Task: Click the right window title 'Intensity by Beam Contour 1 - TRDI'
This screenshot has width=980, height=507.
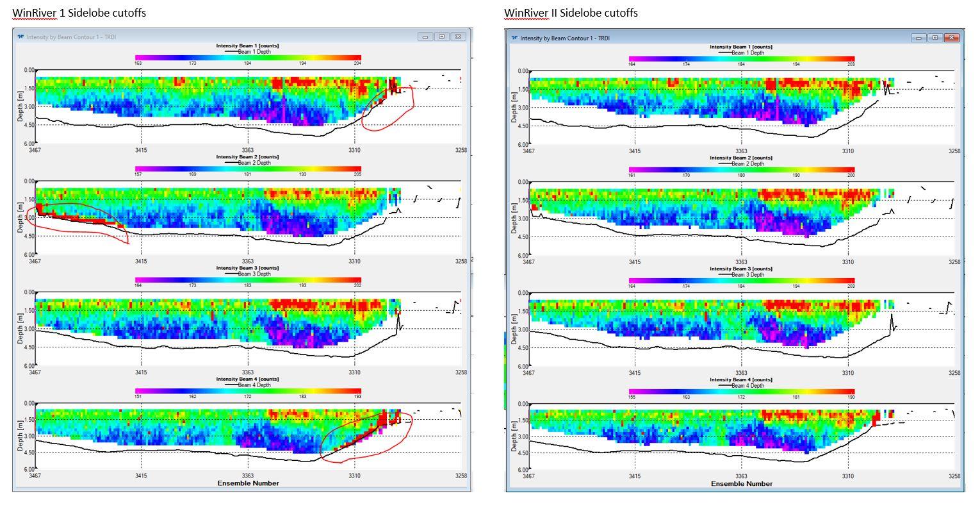Action: pyautogui.click(x=565, y=38)
